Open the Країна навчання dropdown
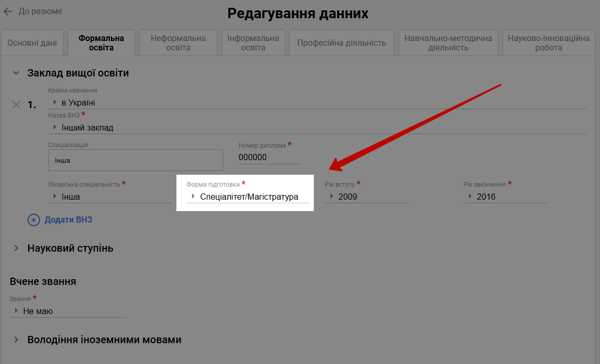Screen dimensions: 600x364 (x=316, y=103)
